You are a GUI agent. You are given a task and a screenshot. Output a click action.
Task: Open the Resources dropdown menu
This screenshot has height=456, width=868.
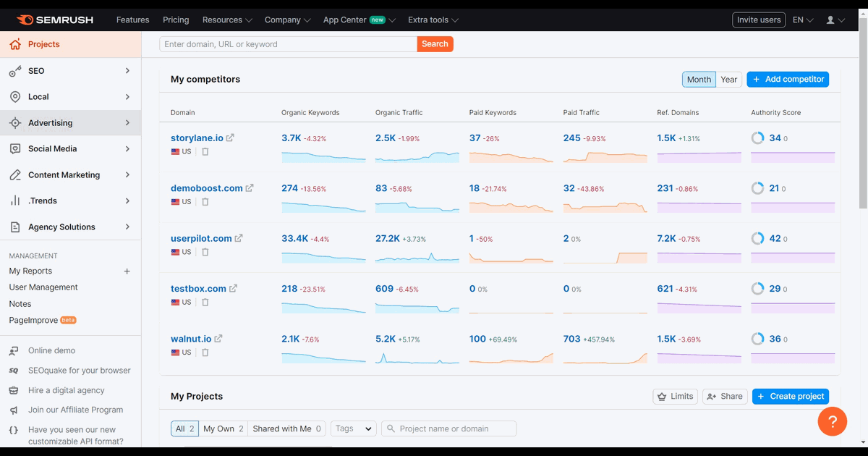[227, 20]
